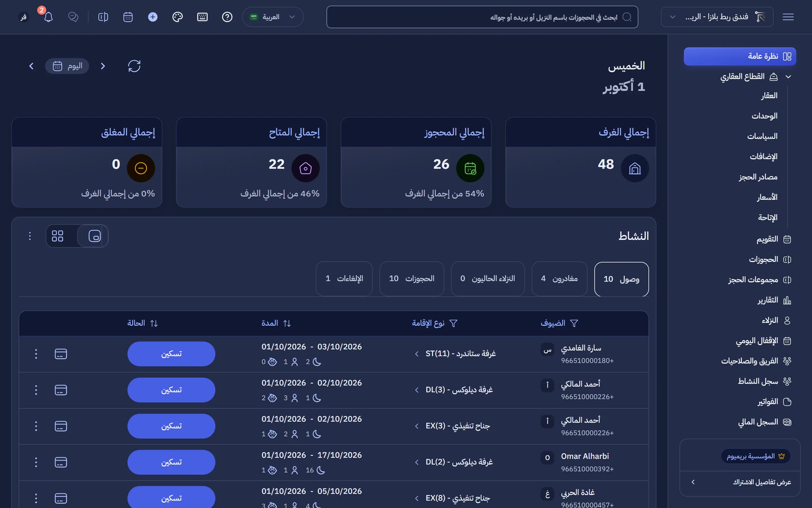Open more options for سارة الغامدي row

[x=36, y=354]
